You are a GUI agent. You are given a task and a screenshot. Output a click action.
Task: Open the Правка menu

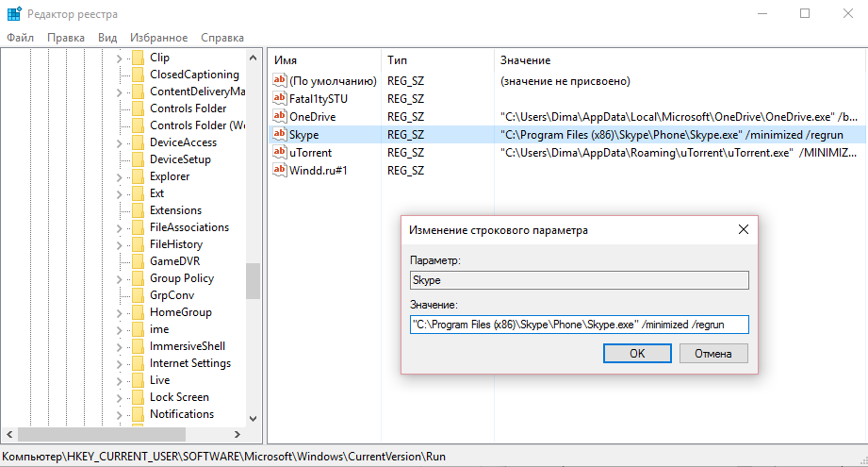(x=66, y=38)
